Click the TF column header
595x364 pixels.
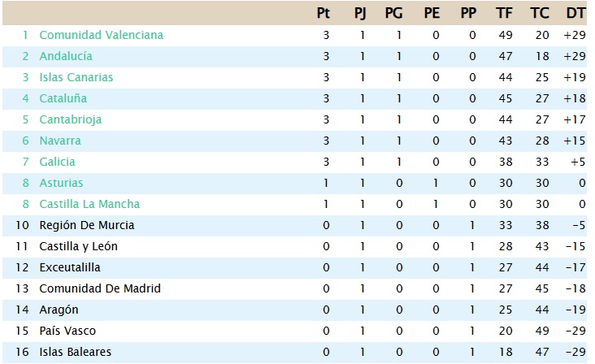tap(505, 13)
